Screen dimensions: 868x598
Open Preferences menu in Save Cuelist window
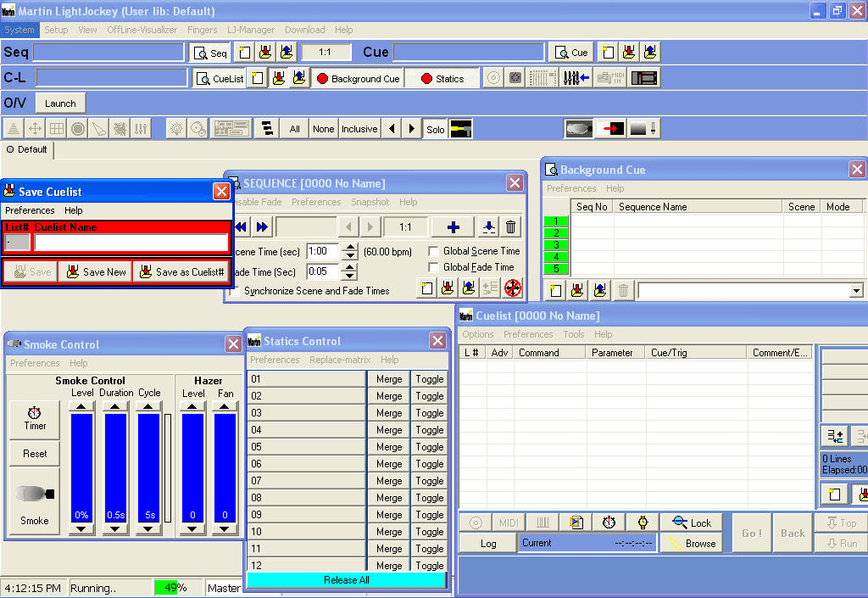(30, 210)
